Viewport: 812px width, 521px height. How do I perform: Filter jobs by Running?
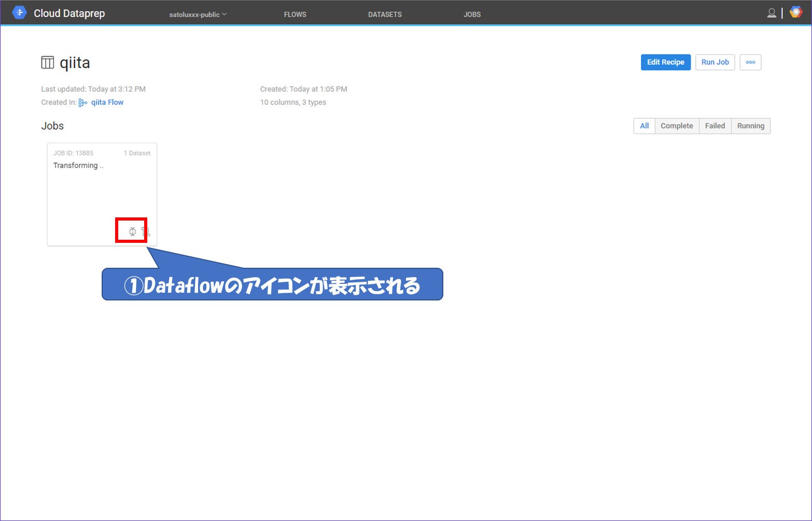pos(751,126)
